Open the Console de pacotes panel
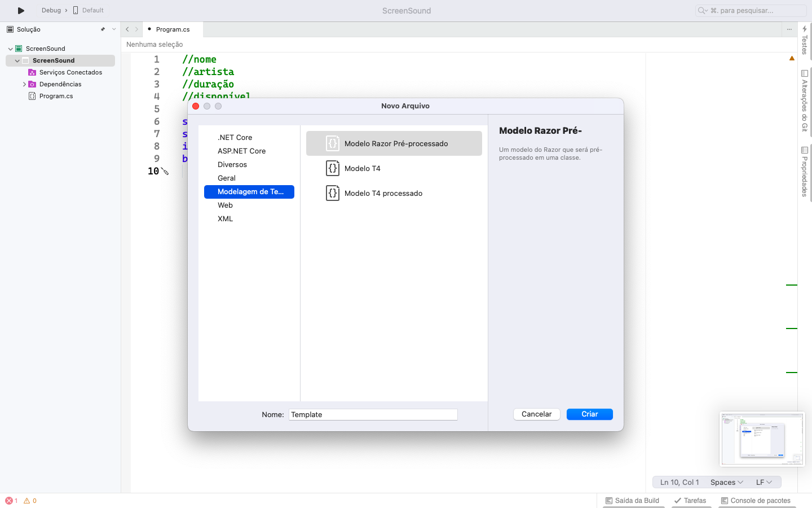Screen dimensions: 812x508 [756, 501]
